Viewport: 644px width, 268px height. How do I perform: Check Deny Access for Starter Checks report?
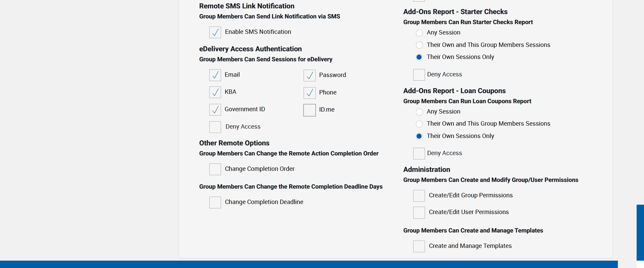point(419,75)
